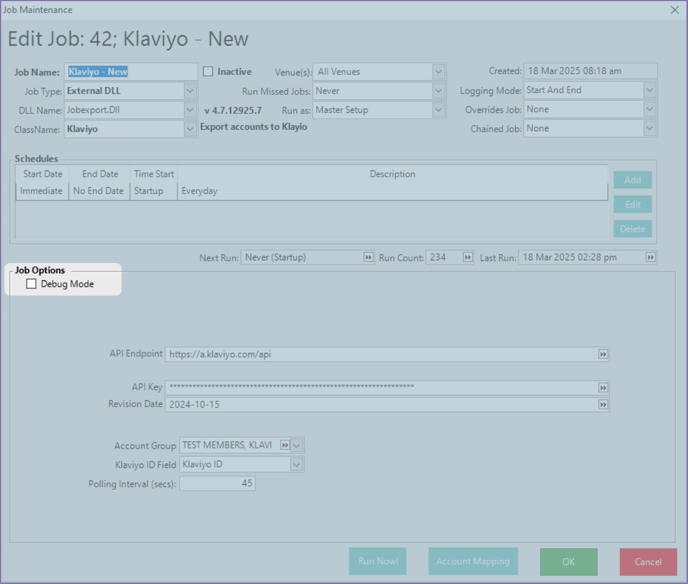
Task: Tick the Inactive checkbox
Action: pos(208,72)
